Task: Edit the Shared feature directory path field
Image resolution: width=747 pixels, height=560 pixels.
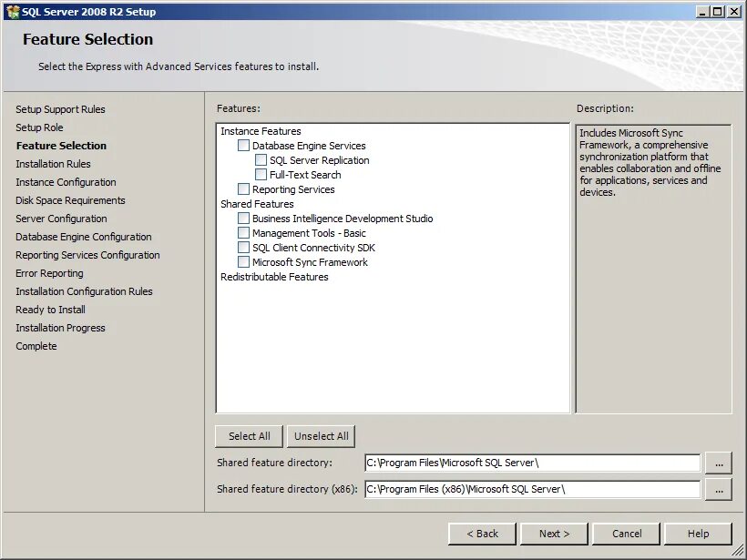Action: pos(533,463)
